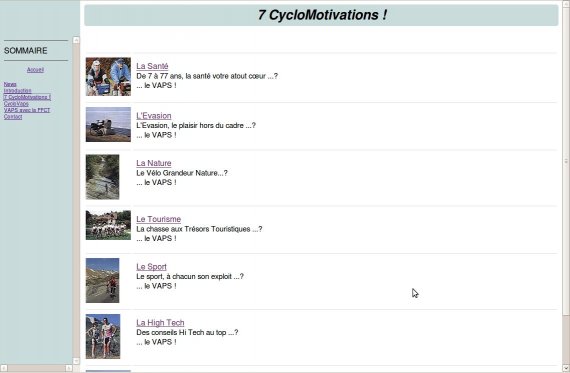570x373 pixels.
Task: Click main page scroll-down arrow
Action: click(566, 368)
